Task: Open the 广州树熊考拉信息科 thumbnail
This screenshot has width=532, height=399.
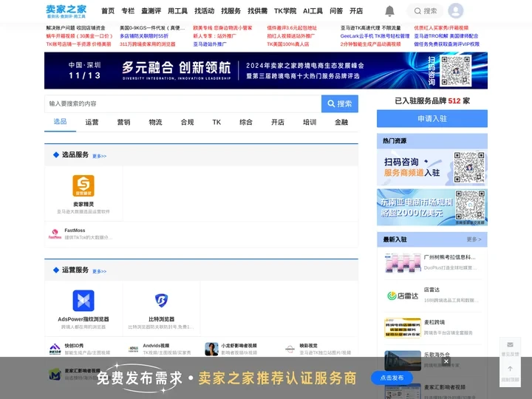Action: [x=403, y=262]
